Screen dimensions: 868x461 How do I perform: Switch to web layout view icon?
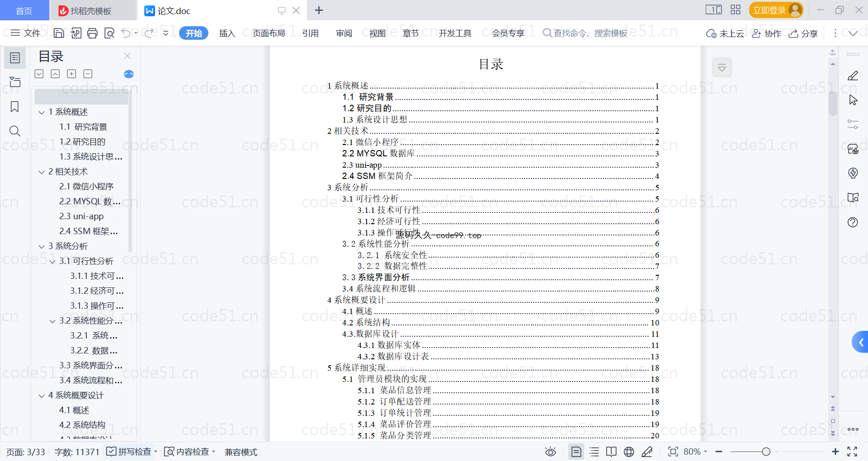[629, 452]
